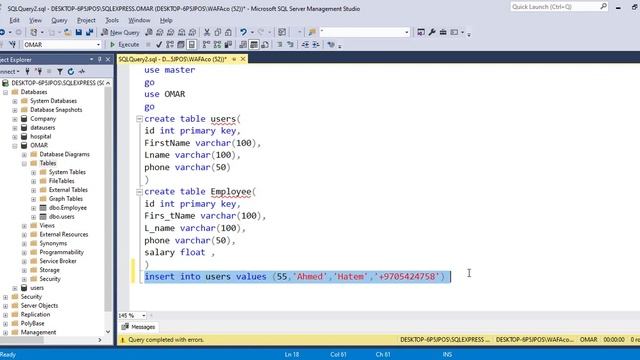Click the Display Estimated Execution Plan icon
Viewport: 640px width, 360px height.
pos(170,44)
